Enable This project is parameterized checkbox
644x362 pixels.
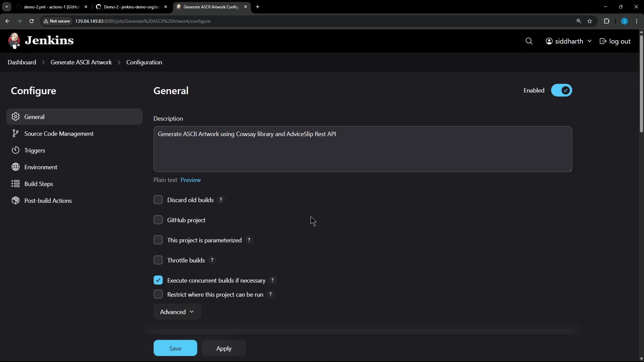coord(158,240)
